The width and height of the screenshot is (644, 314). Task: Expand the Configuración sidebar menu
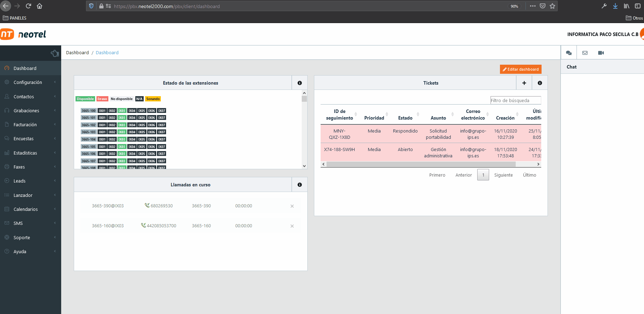point(28,83)
